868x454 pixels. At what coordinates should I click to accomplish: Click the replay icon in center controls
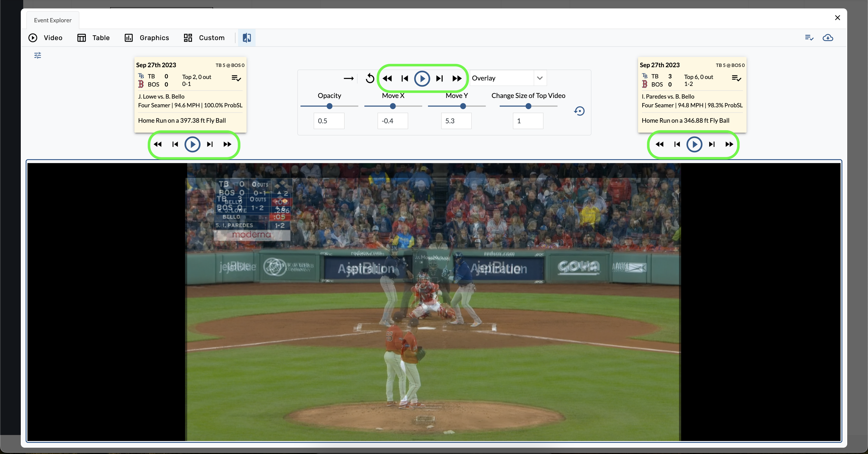[370, 78]
